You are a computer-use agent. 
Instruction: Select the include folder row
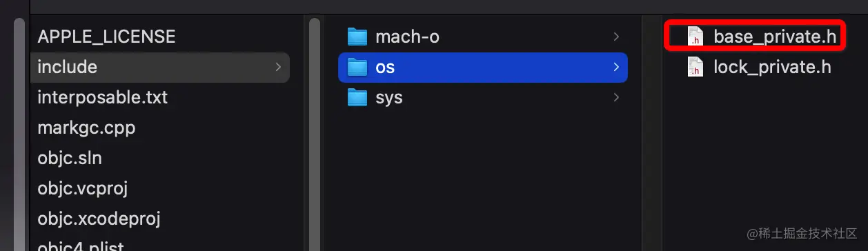(160, 67)
